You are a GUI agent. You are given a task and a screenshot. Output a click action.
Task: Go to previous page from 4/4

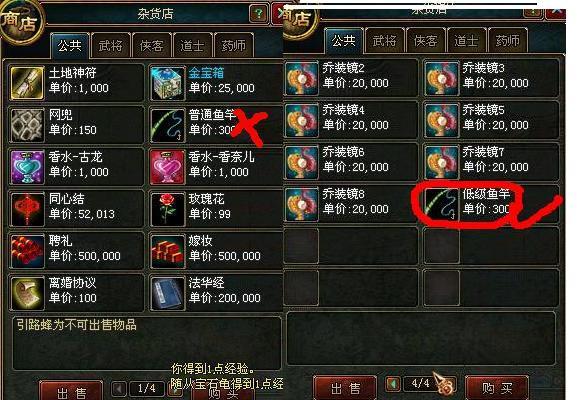(x=393, y=384)
